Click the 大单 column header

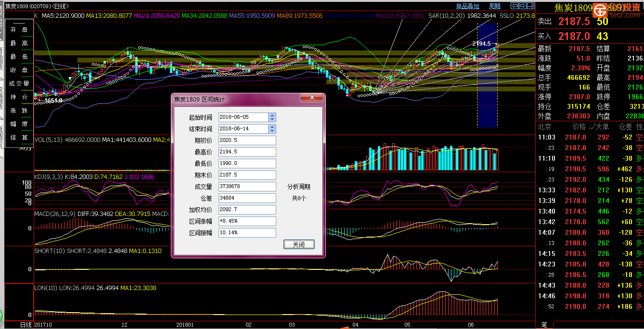pos(602,127)
